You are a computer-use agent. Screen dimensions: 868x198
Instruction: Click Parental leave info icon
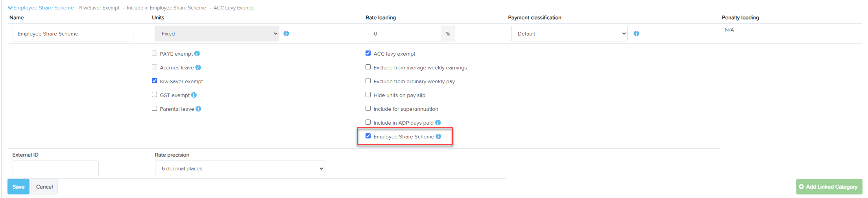pyautogui.click(x=199, y=109)
